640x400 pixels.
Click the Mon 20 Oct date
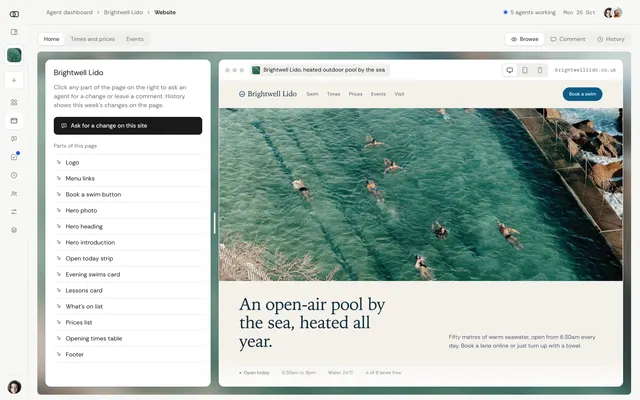pyautogui.click(x=579, y=13)
